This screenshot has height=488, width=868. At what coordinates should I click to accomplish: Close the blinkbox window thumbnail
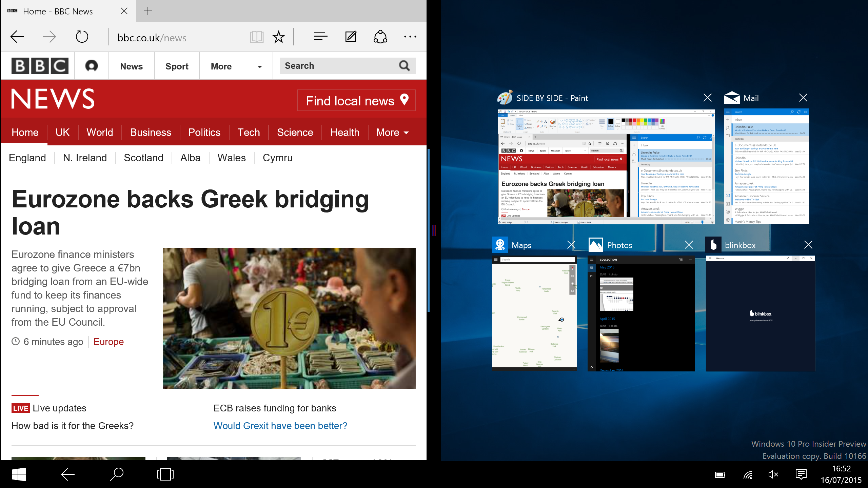(x=808, y=245)
